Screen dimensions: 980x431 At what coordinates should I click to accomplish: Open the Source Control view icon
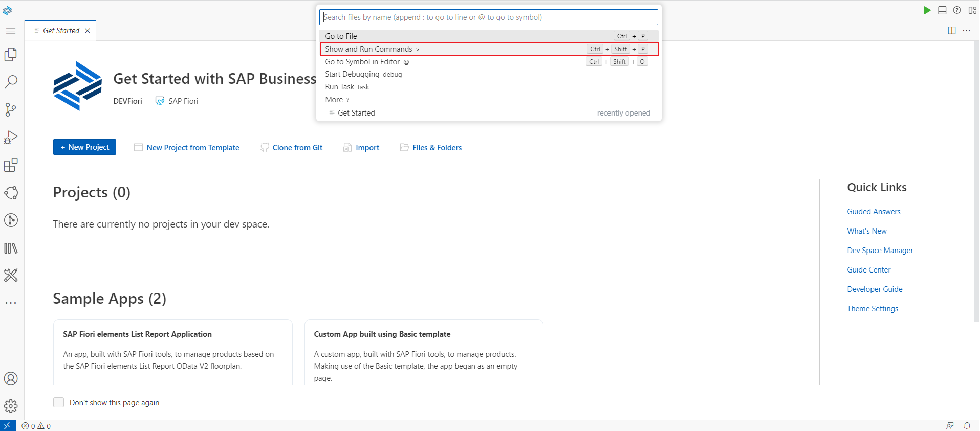[x=11, y=109]
